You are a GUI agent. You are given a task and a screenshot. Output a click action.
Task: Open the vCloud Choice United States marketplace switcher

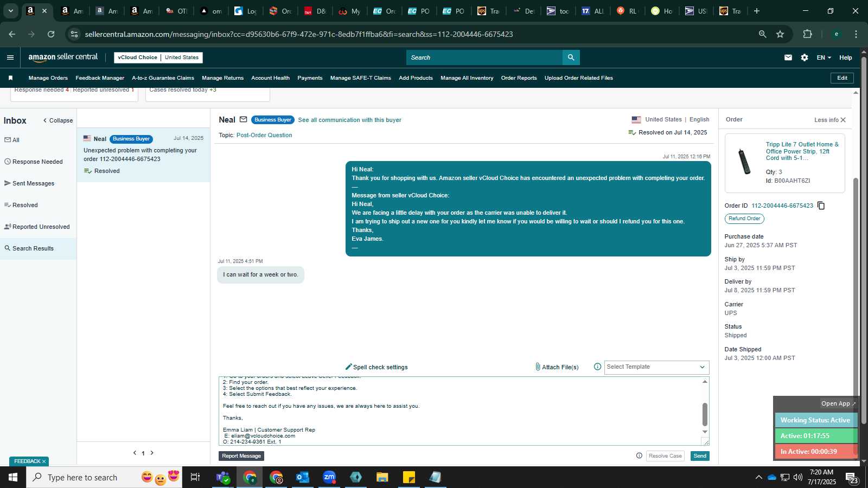[158, 57]
